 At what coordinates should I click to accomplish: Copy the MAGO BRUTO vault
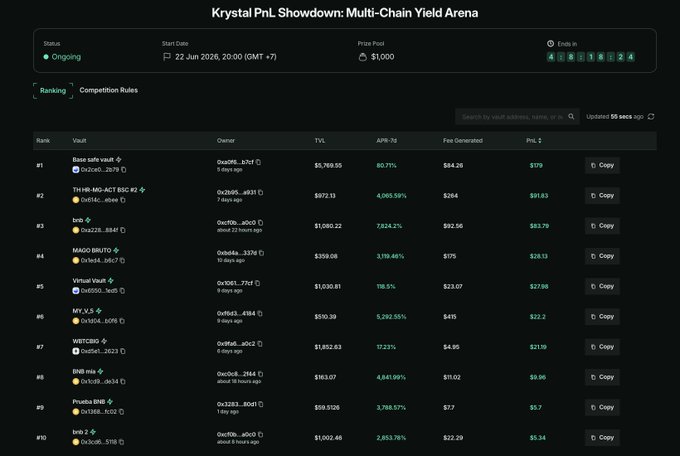602,256
